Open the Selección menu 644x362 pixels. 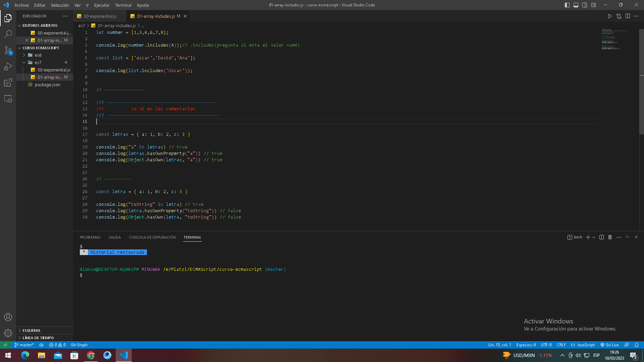click(60, 5)
